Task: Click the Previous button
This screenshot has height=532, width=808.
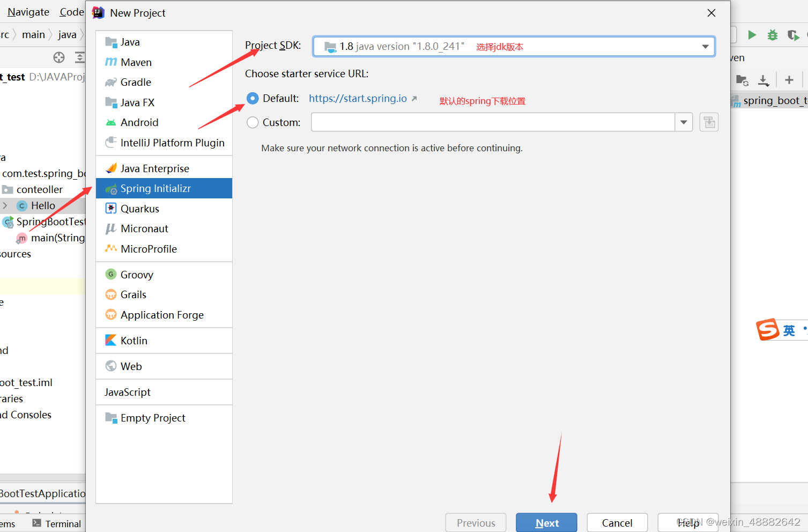Action: tap(476, 523)
